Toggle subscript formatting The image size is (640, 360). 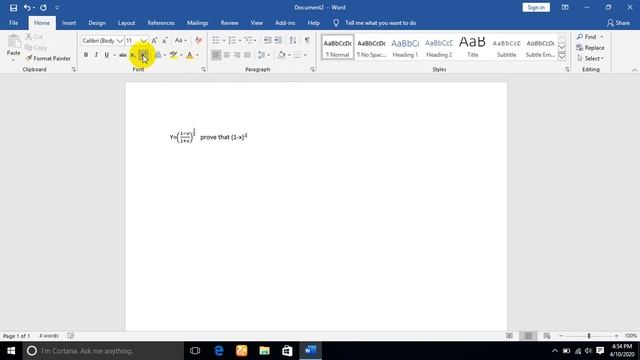click(133, 55)
